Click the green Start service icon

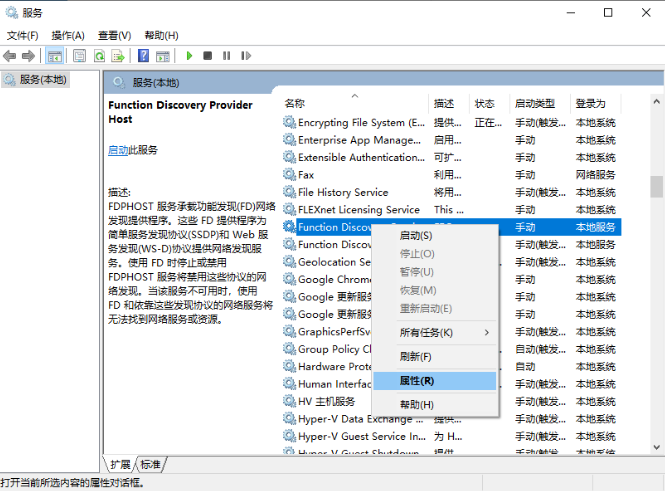pyautogui.click(x=189, y=56)
